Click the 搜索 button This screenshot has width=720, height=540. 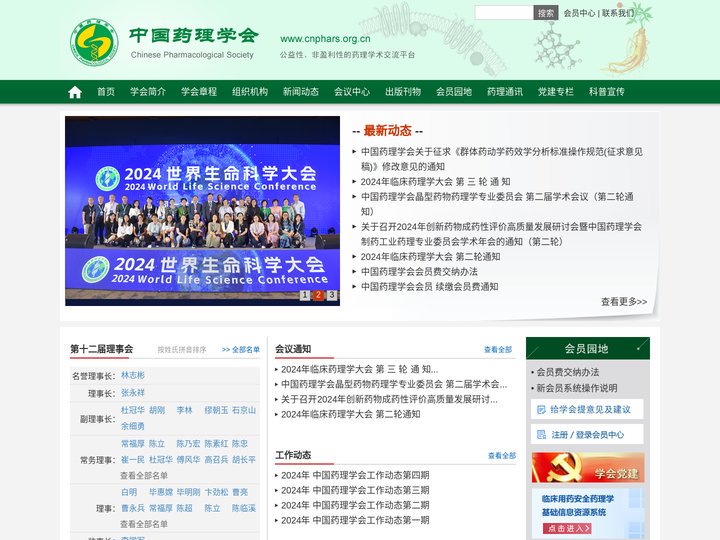pyautogui.click(x=546, y=13)
